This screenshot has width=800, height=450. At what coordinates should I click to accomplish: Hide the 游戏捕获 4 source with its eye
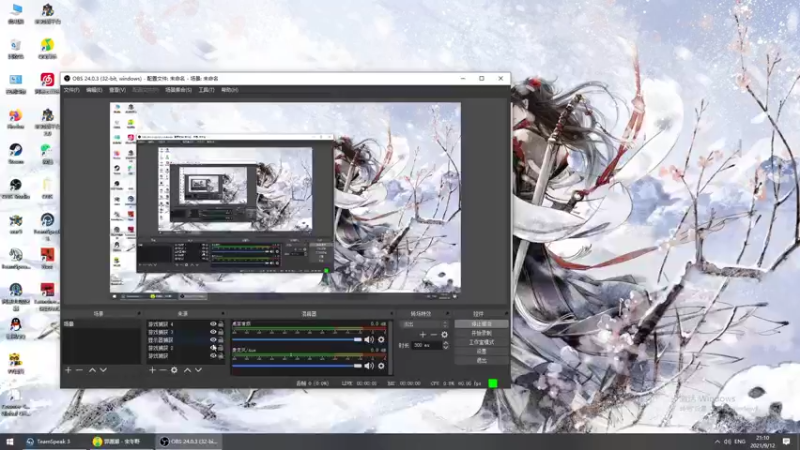(213, 324)
